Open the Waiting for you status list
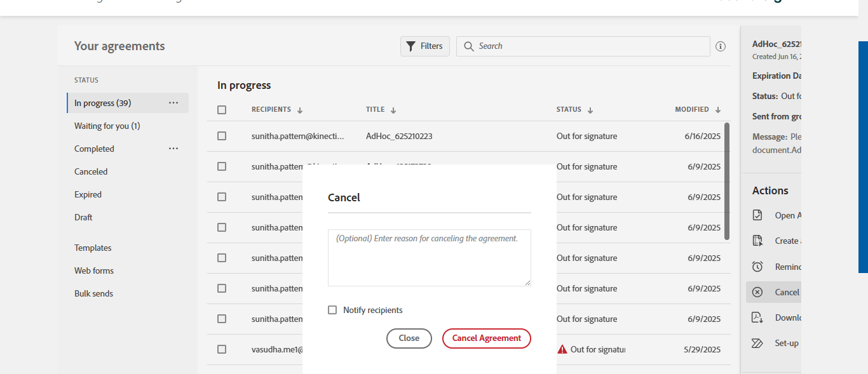The width and height of the screenshot is (868, 374). point(107,126)
